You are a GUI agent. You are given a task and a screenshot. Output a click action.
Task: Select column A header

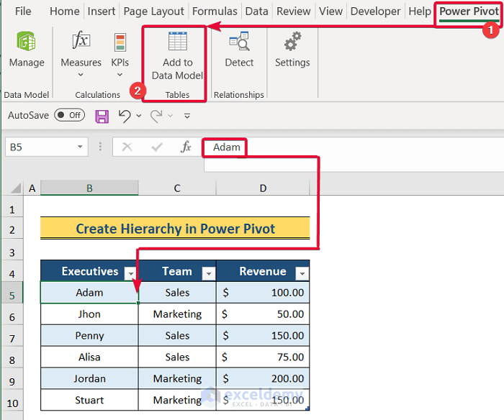32,188
